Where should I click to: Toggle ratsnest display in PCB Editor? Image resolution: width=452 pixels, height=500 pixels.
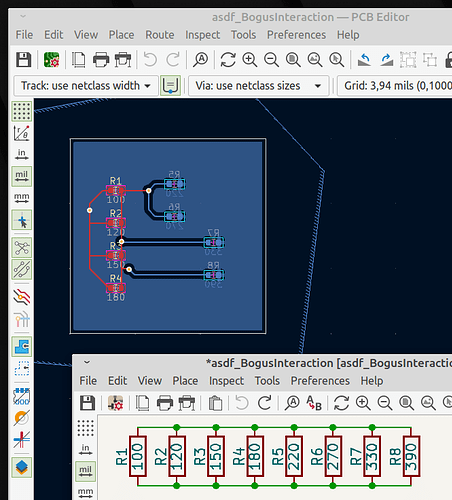coord(22,248)
